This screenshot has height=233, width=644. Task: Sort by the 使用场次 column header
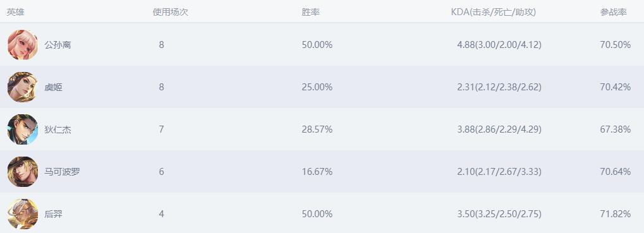[x=171, y=12]
